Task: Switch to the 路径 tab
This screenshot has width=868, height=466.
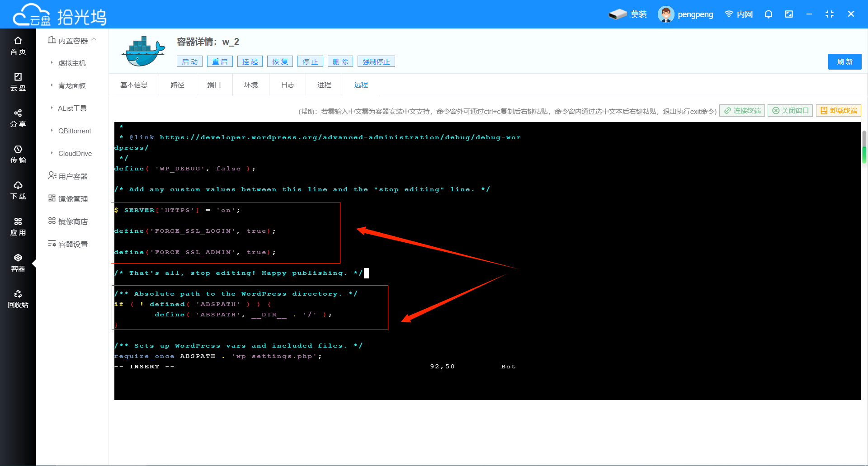Action: click(x=177, y=85)
